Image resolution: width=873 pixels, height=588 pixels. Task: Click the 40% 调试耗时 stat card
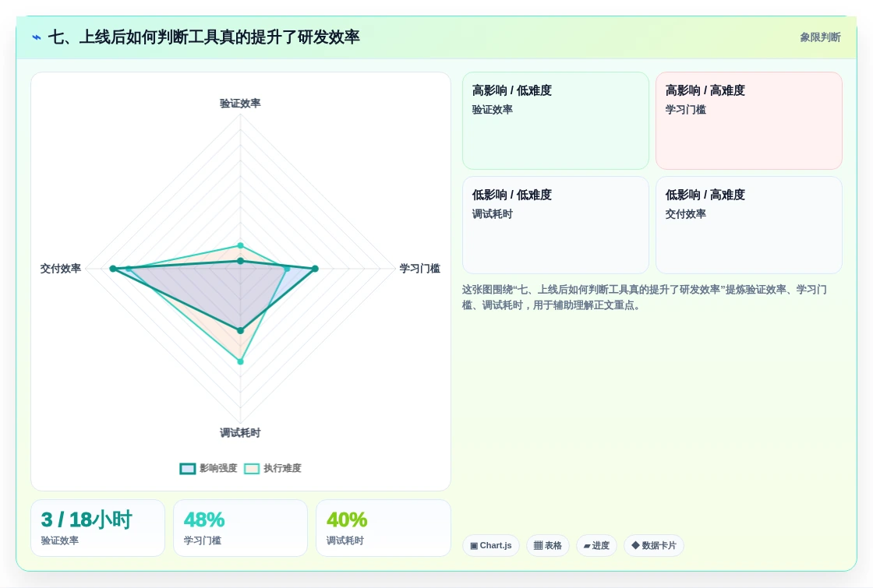click(383, 528)
